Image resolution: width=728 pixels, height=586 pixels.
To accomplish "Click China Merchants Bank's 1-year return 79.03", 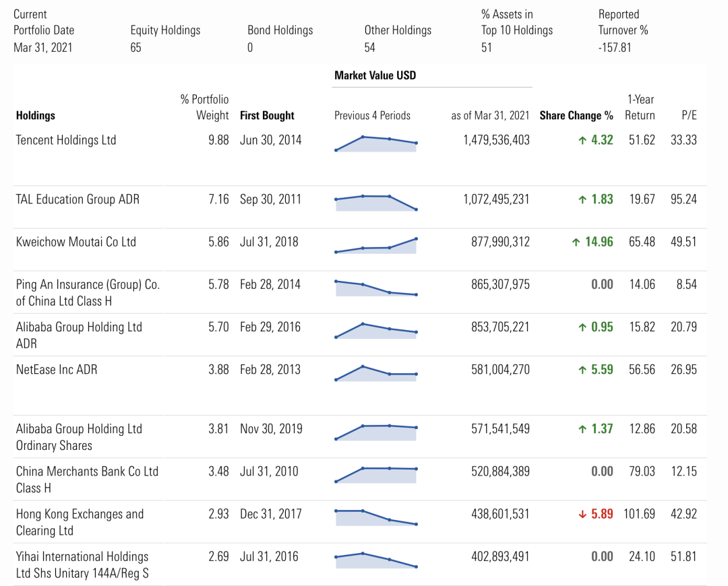I will [642, 471].
